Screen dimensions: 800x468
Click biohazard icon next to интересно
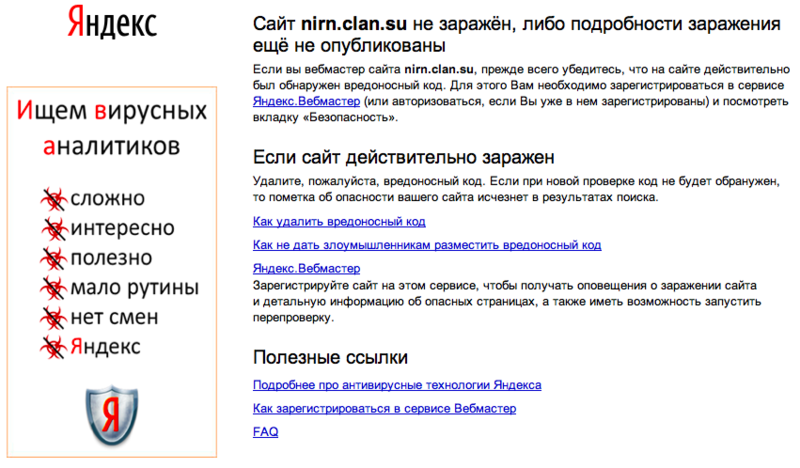[54, 229]
